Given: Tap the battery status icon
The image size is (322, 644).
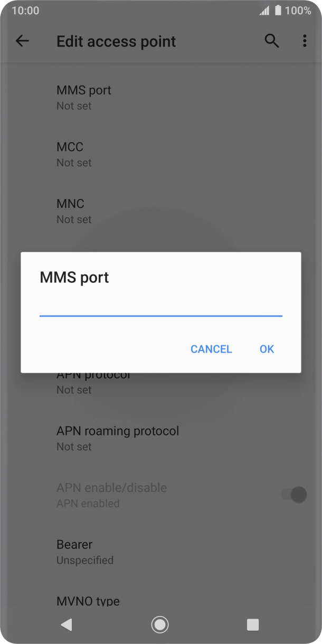Looking at the screenshot, I should [278, 11].
